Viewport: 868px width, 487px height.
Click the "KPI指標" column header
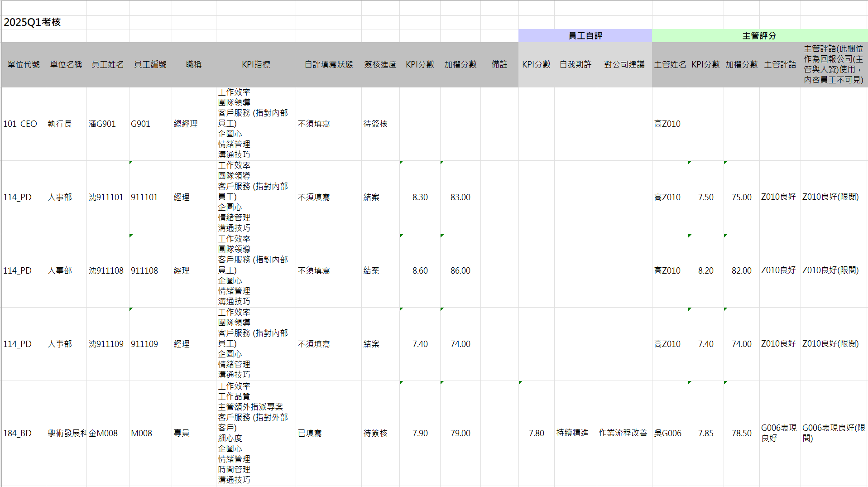point(256,64)
